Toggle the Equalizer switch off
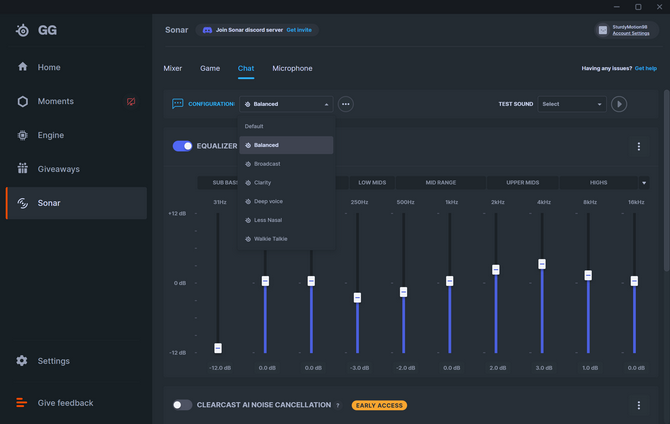Screen dimensions: 670x424 tap(182, 146)
